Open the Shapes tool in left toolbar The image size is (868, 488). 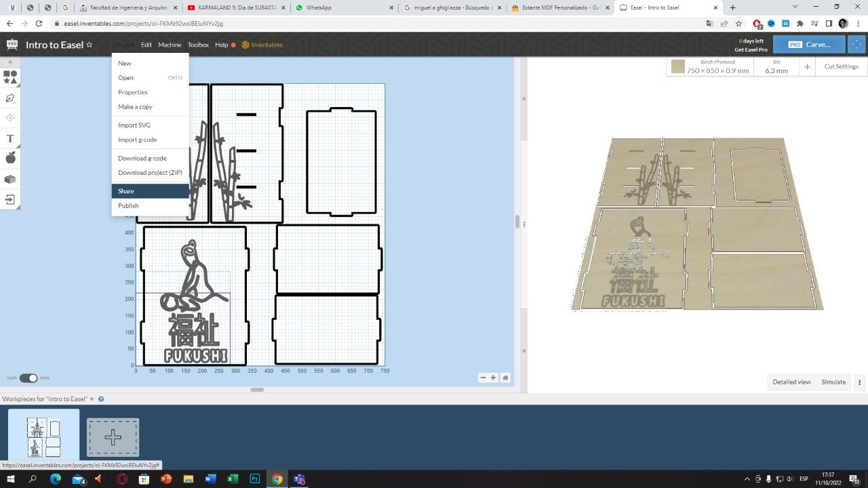click(x=10, y=77)
